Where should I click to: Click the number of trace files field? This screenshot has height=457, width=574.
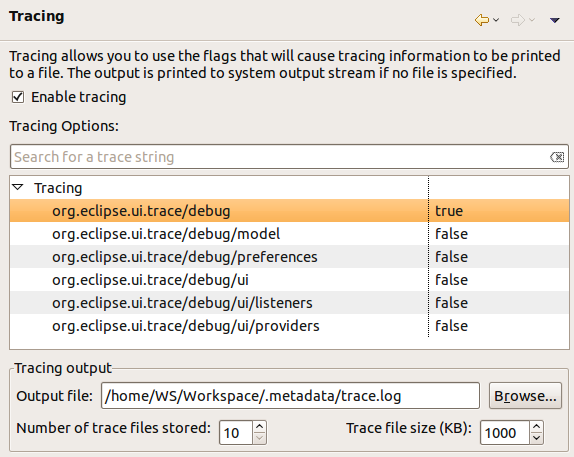click(236, 432)
